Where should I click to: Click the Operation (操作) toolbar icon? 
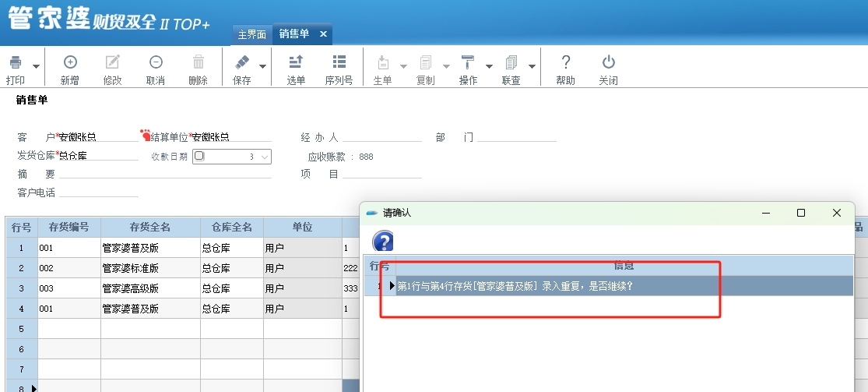(468, 62)
